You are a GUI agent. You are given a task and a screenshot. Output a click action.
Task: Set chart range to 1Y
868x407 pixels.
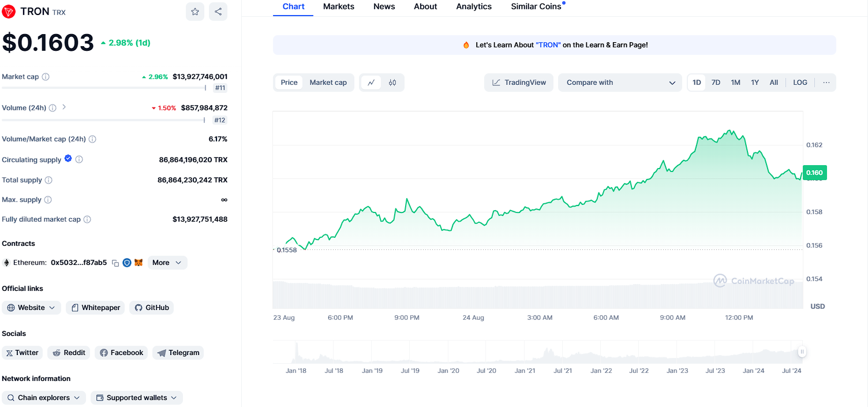755,83
